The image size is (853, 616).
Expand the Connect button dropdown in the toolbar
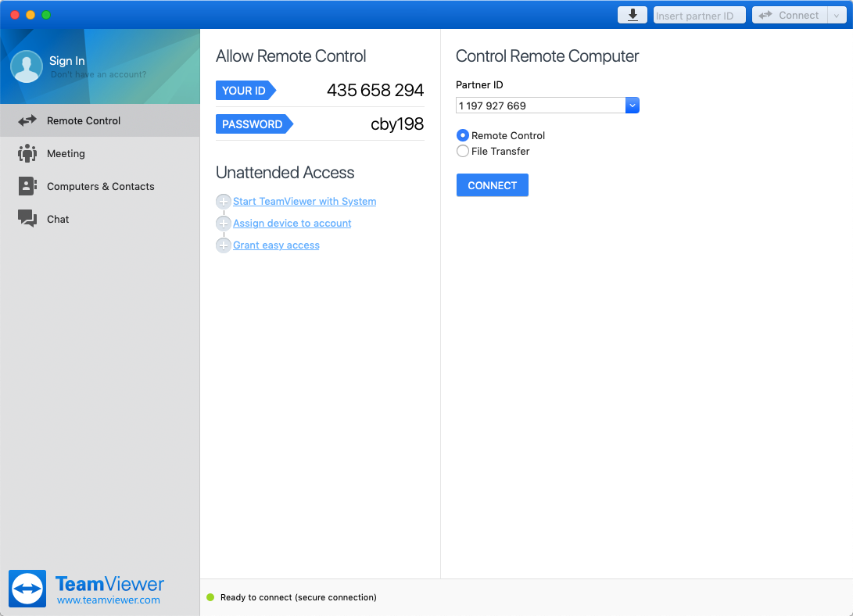click(x=836, y=14)
